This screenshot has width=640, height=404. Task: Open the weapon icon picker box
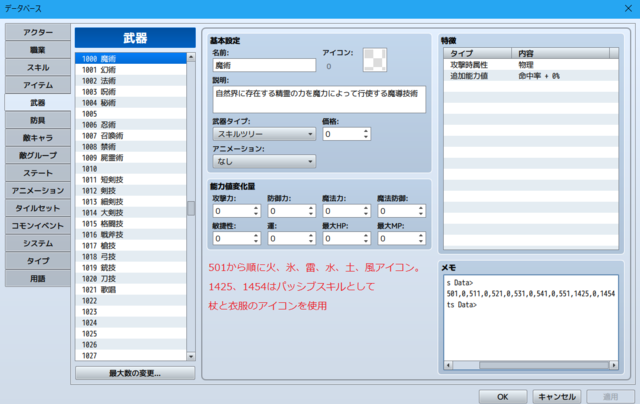coord(375,60)
